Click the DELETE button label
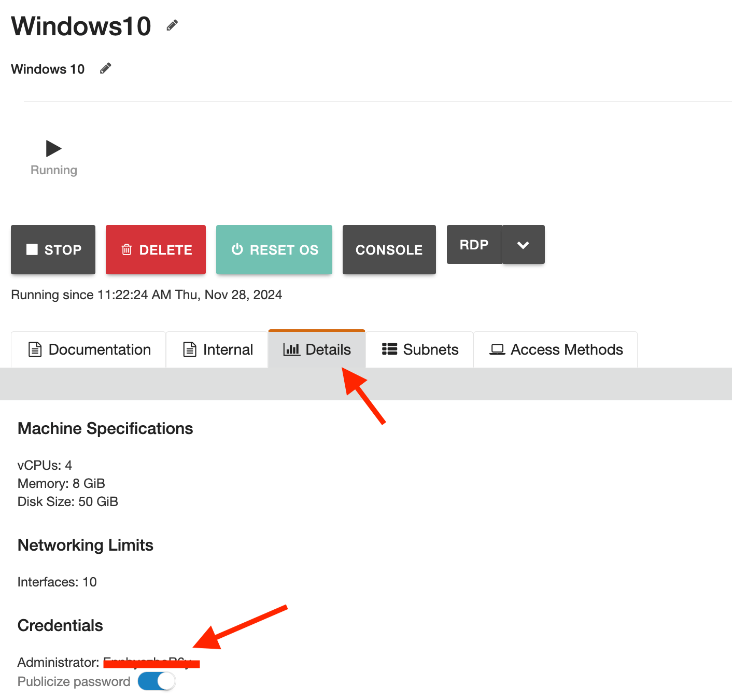Viewport: 732px width, 700px height. (165, 250)
